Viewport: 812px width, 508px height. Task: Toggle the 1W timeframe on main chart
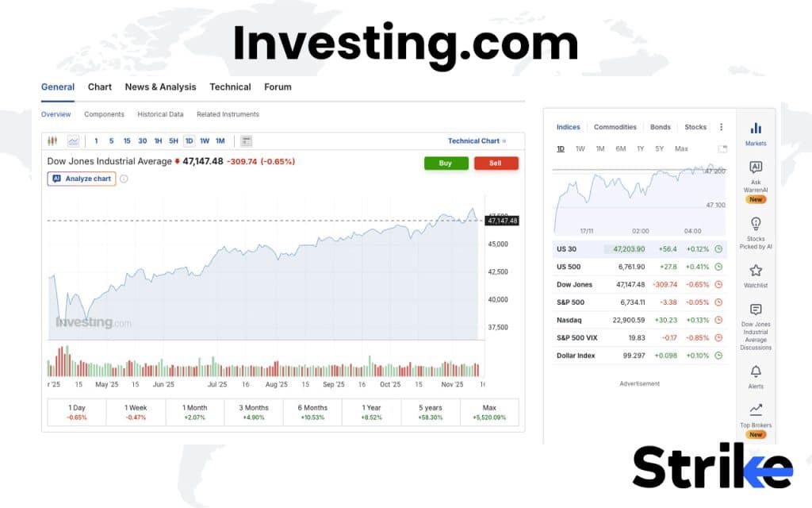206,140
